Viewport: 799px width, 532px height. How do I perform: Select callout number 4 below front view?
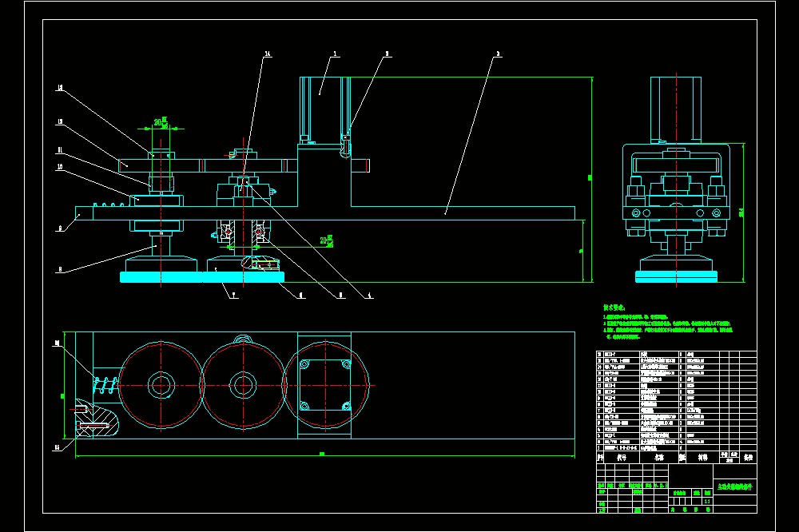pos(369,295)
